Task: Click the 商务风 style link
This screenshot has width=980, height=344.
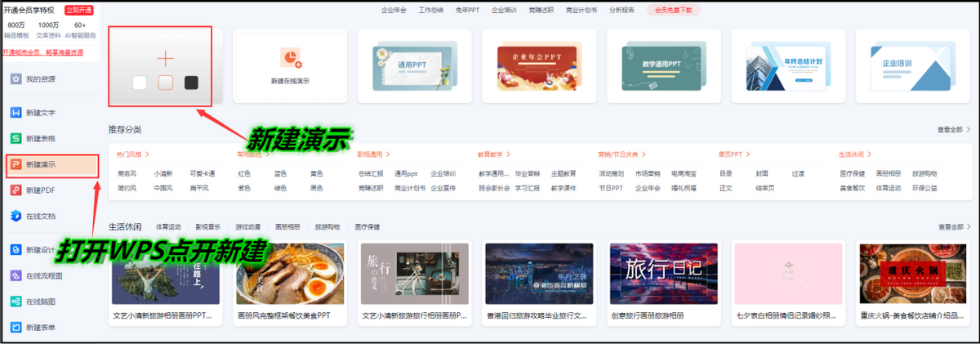Action: (127, 173)
